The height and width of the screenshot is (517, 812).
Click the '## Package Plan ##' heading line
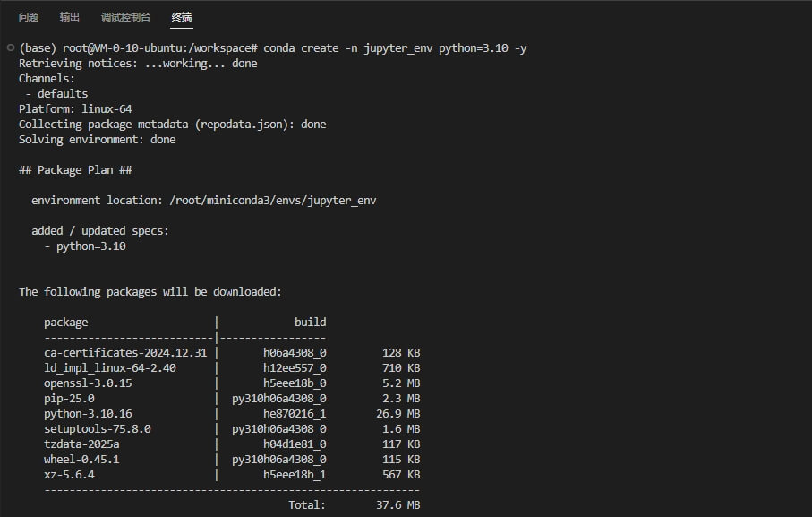point(76,170)
